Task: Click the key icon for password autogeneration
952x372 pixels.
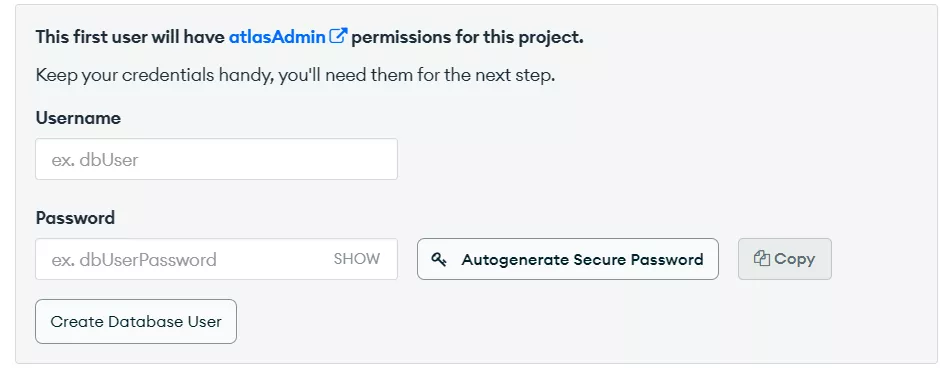Action: (439, 259)
